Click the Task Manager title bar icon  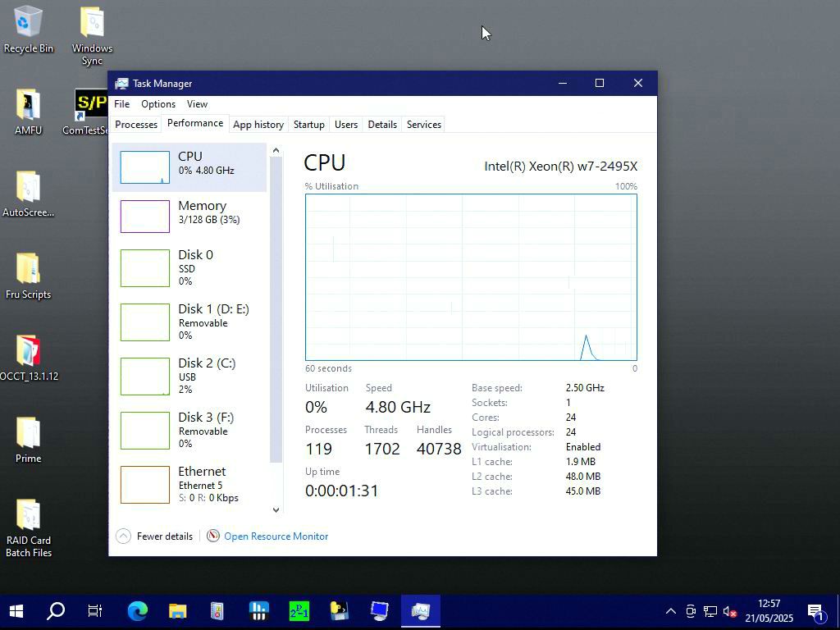pyautogui.click(x=121, y=84)
